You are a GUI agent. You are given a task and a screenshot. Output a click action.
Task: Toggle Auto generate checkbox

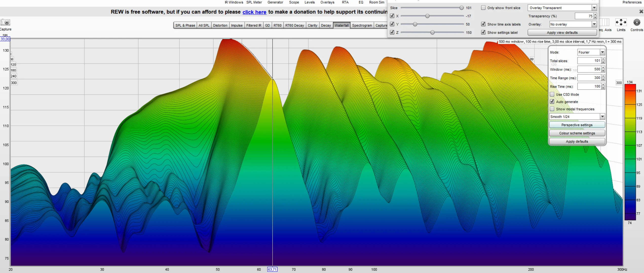552,102
